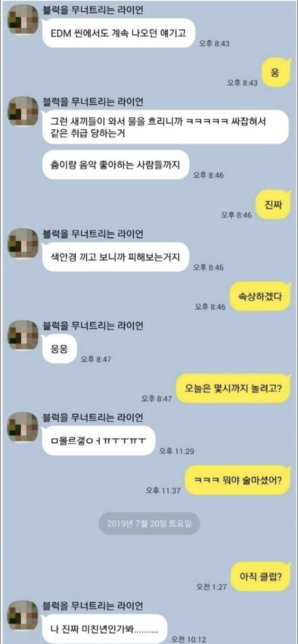Viewport: 298px width, 644px height.
Task: Select the '오늘은 몇시까지 놀려고?' bubble
Action: (x=233, y=388)
